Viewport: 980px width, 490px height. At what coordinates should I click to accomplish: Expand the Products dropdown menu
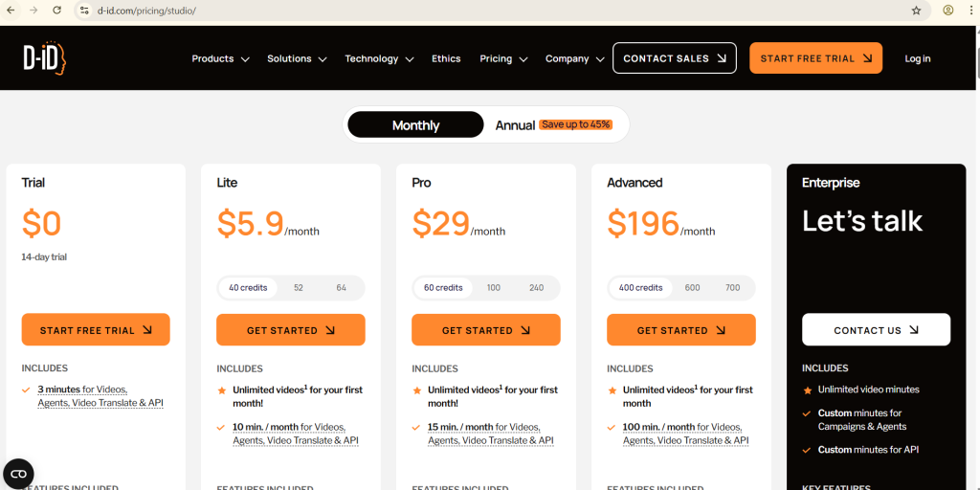(x=220, y=58)
